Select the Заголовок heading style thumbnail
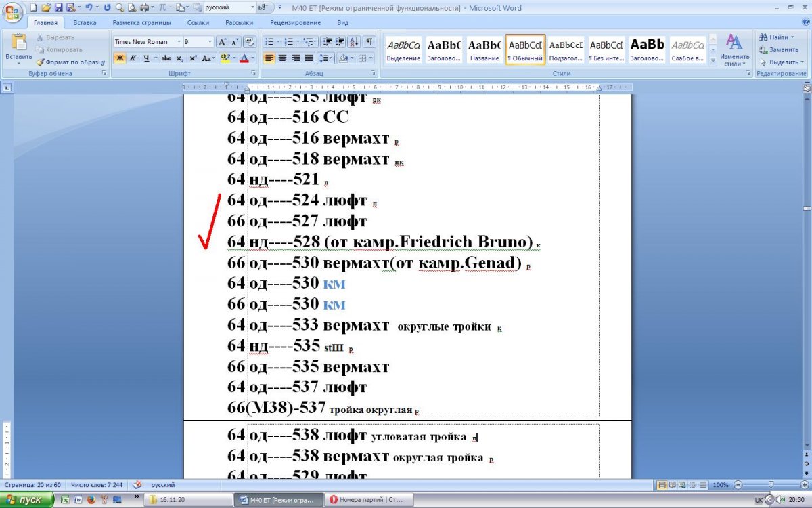 tap(444, 49)
